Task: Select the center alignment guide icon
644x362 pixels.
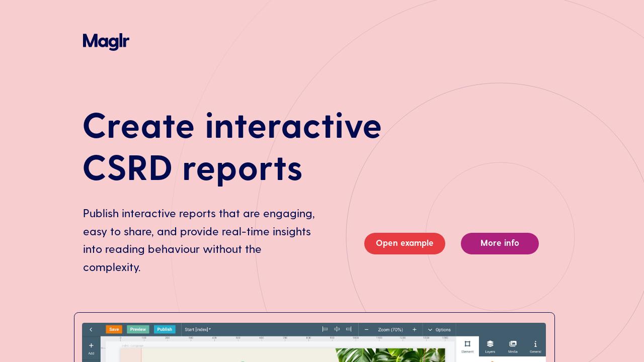Action: tap(337, 329)
